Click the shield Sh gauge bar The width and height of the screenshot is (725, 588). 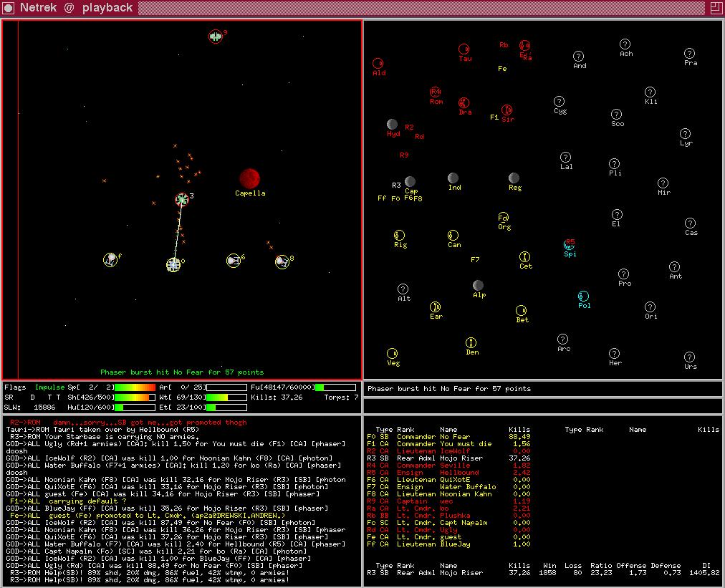(135, 397)
